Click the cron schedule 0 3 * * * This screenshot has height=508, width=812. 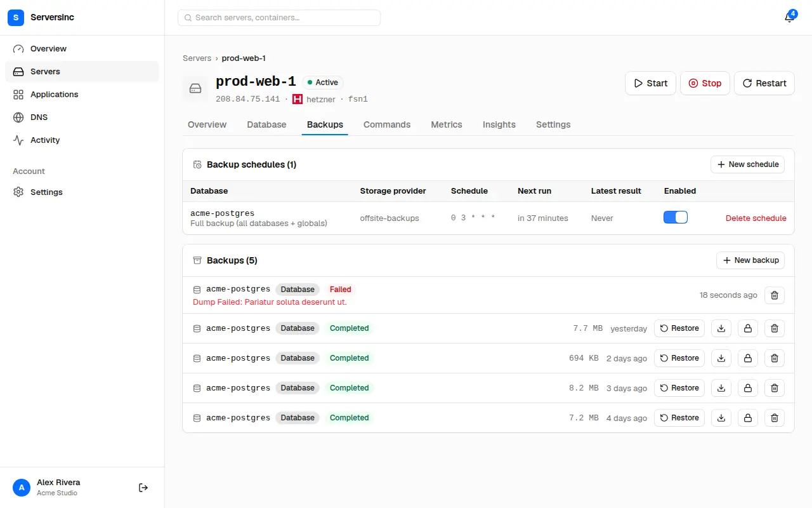coord(473,218)
